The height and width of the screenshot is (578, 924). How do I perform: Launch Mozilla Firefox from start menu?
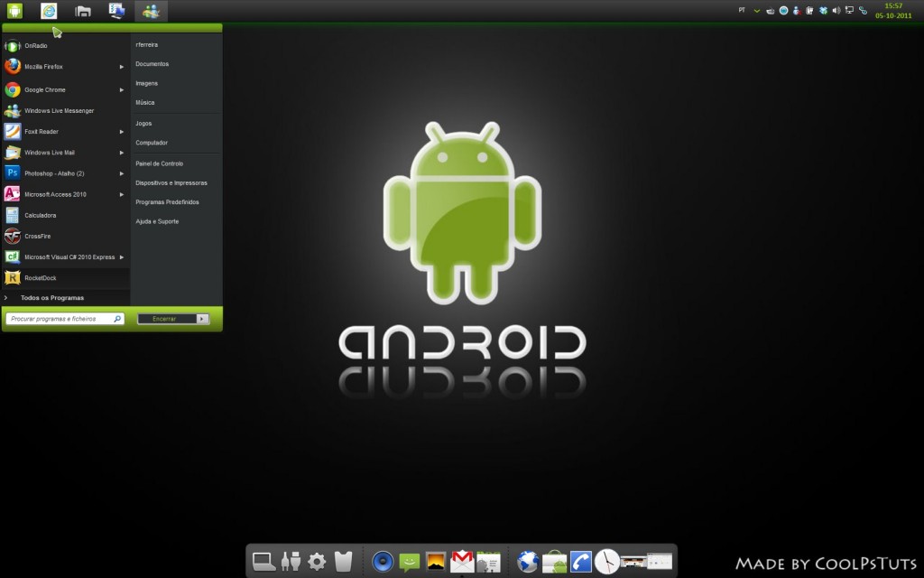tap(65, 67)
